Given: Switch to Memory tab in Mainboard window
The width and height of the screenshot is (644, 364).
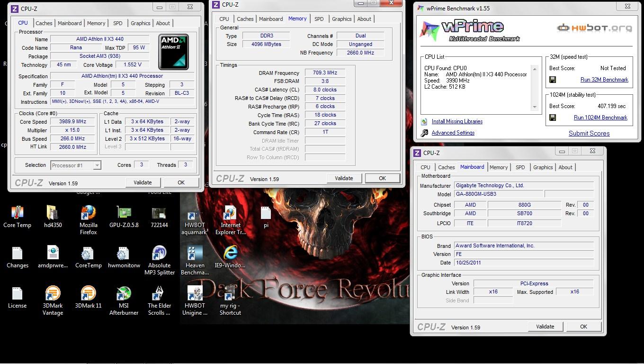Looking at the screenshot, I should [499, 167].
